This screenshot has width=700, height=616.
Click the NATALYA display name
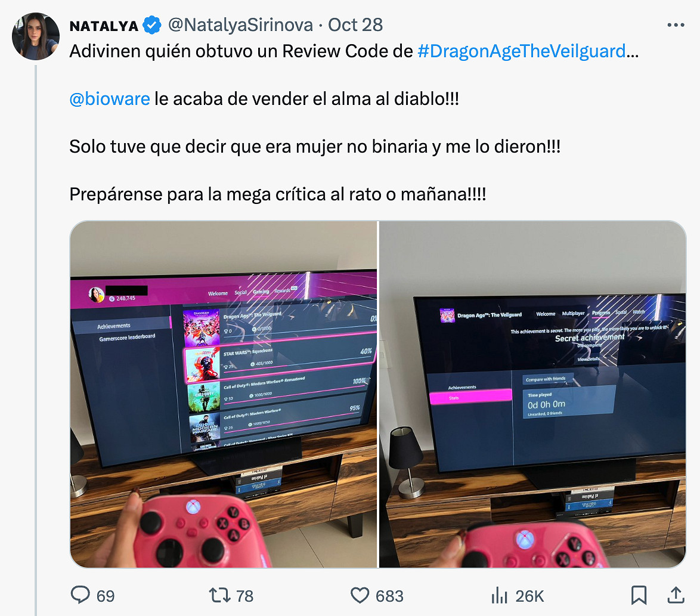(104, 26)
